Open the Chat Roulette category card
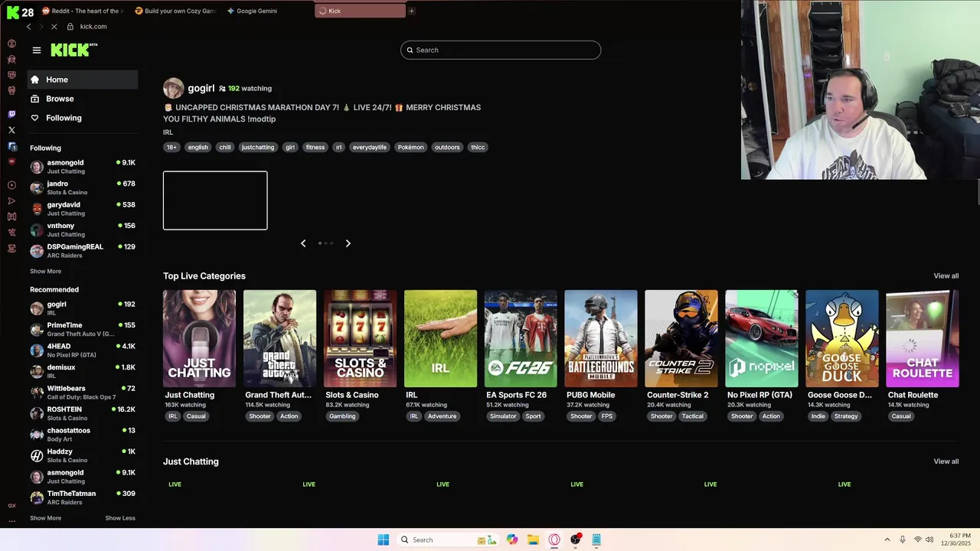This screenshot has height=551, width=980. click(922, 338)
